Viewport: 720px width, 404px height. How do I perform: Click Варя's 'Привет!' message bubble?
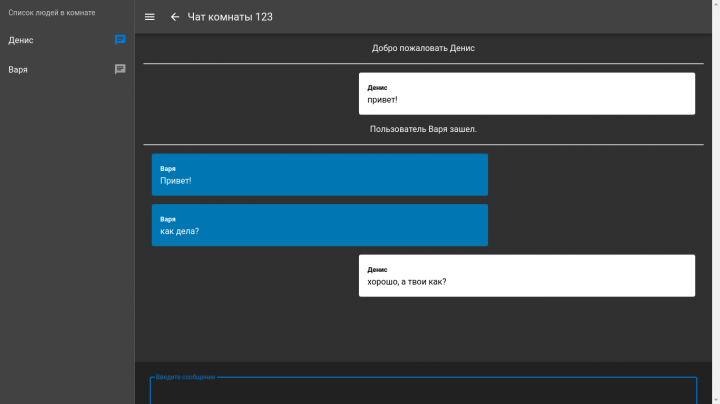tap(320, 174)
